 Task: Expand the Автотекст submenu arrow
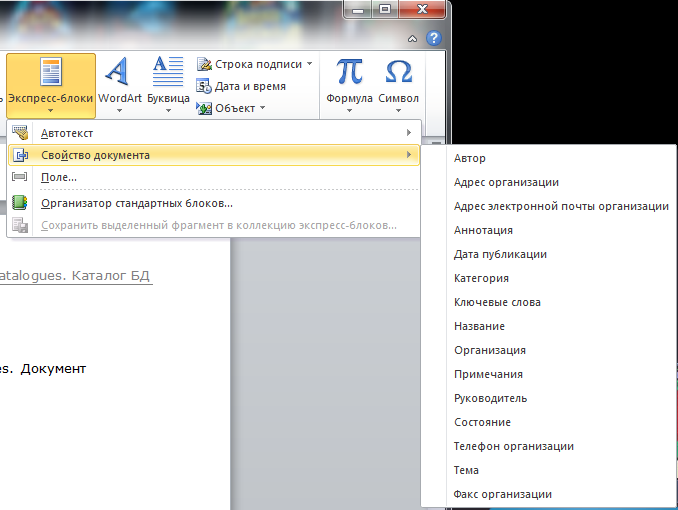tap(408, 133)
